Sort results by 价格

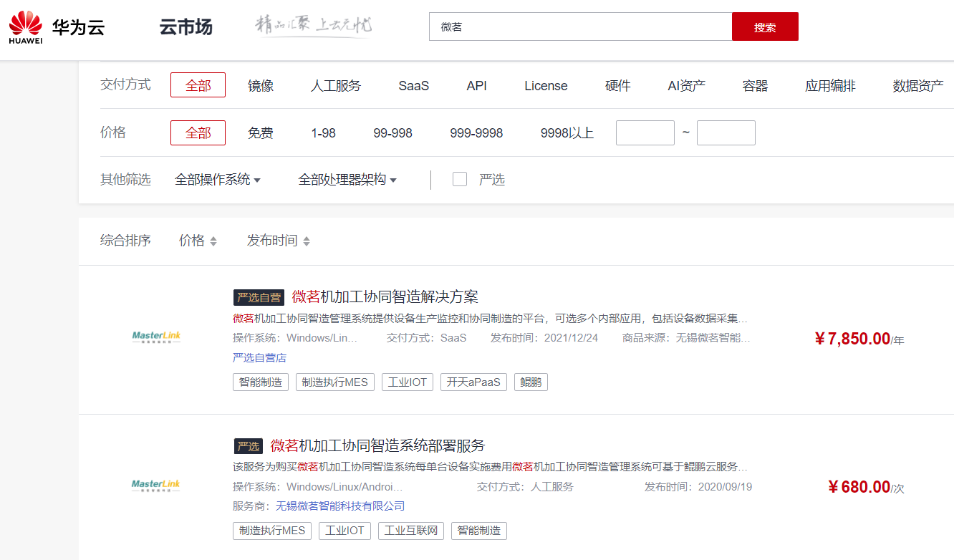[x=198, y=241]
